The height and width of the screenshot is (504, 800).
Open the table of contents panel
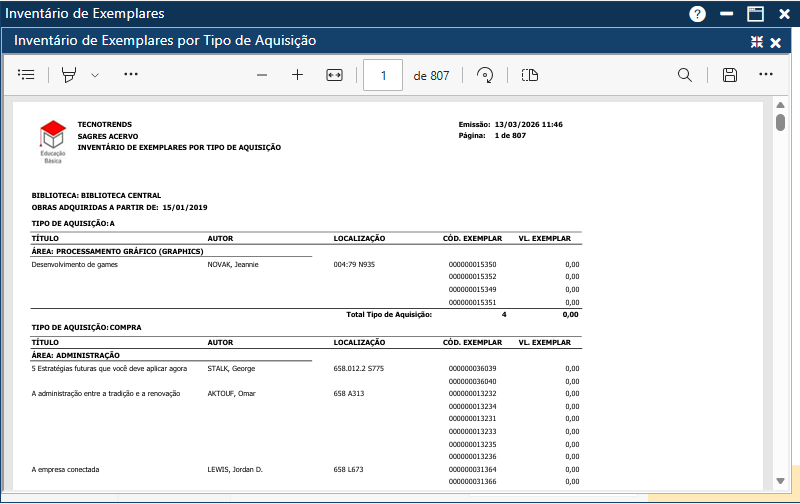coord(27,75)
